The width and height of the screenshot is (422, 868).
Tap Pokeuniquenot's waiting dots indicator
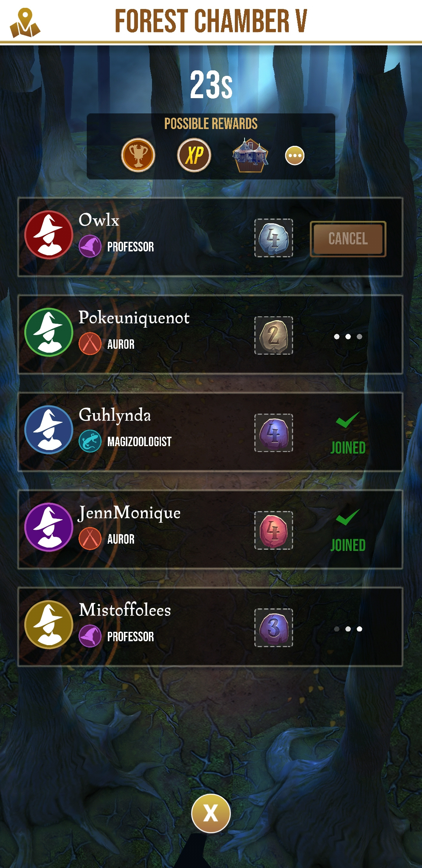[x=348, y=337]
